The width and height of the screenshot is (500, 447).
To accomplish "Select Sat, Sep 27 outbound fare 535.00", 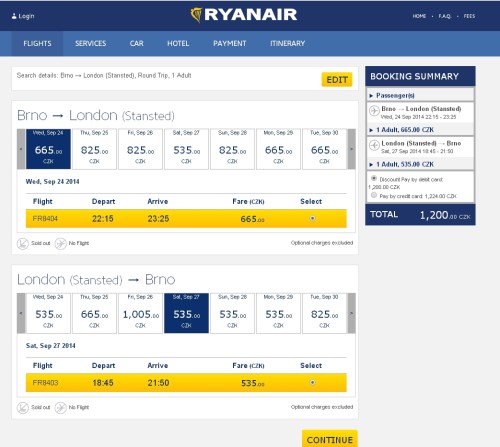I will coord(186,149).
